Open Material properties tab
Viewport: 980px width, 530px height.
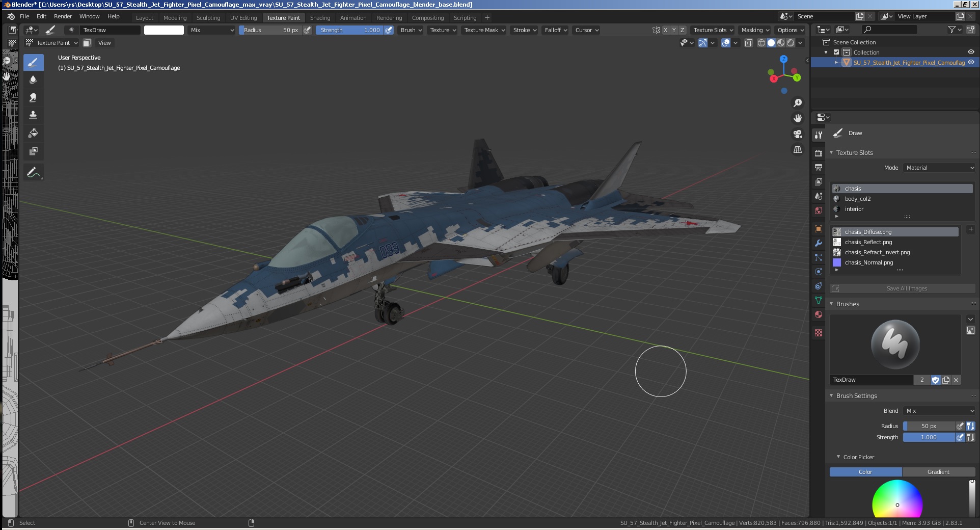point(819,314)
